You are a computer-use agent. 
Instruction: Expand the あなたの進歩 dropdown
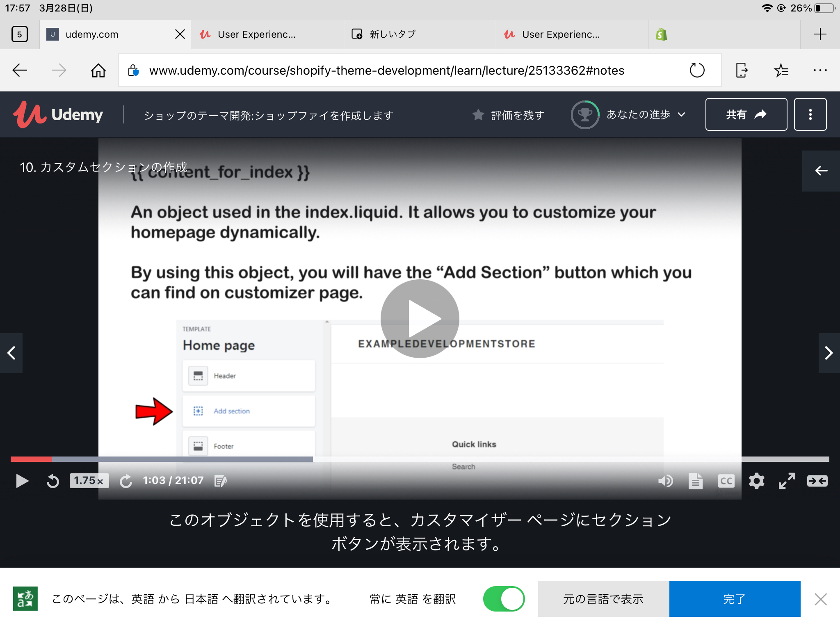645,114
